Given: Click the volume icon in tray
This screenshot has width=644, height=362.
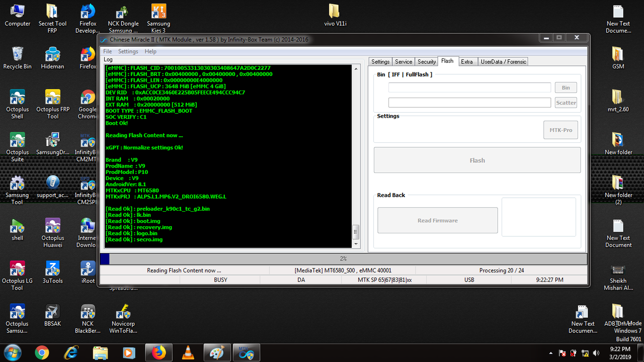Looking at the screenshot, I should pos(596,353).
